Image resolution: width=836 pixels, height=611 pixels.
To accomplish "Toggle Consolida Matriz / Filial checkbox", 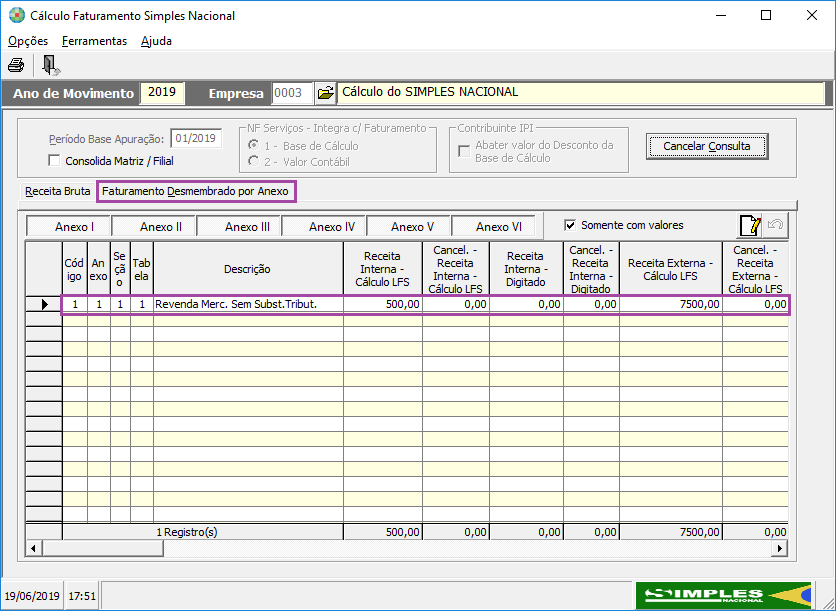I will [54, 160].
